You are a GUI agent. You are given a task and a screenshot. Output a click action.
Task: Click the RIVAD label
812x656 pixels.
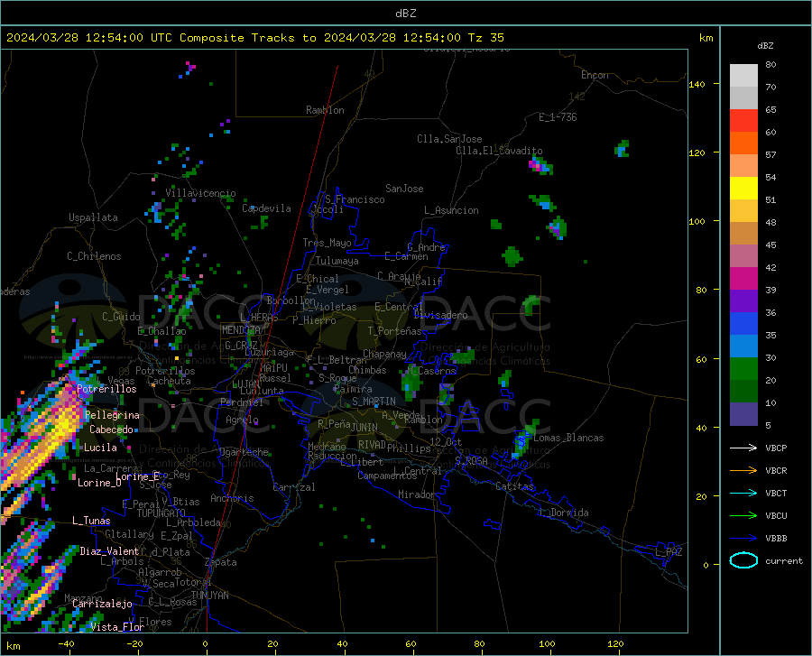coord(372,445)
